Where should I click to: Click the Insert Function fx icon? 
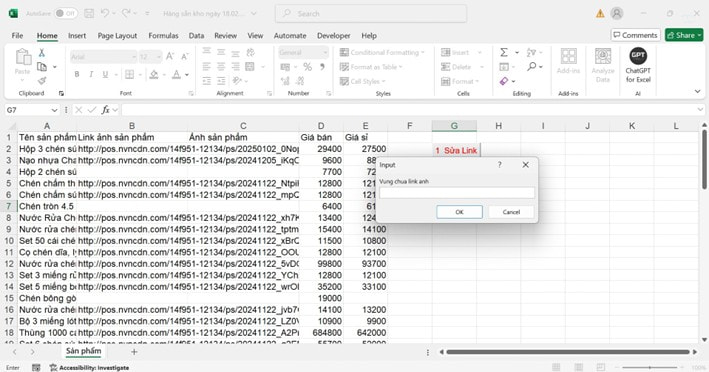105,110
